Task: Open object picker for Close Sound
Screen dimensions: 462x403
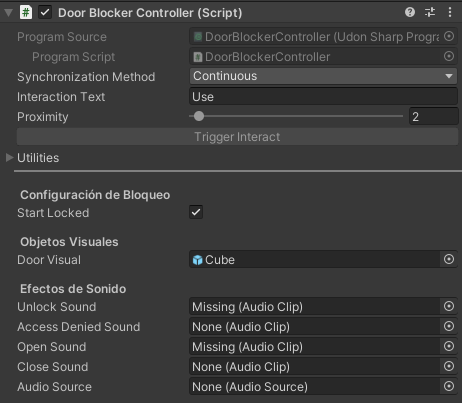Action: pos(449,366)
